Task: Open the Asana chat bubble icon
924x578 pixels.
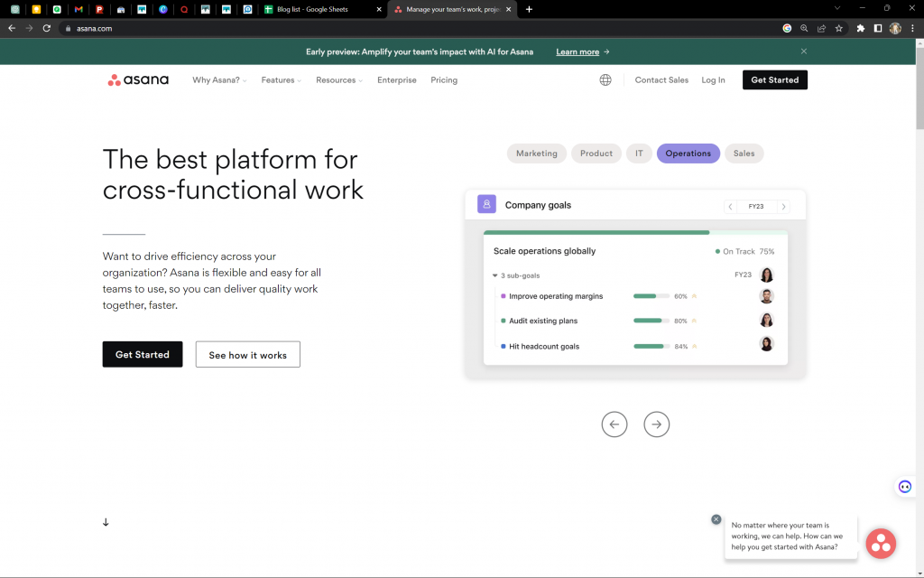Action: click(x=881, y=543)
